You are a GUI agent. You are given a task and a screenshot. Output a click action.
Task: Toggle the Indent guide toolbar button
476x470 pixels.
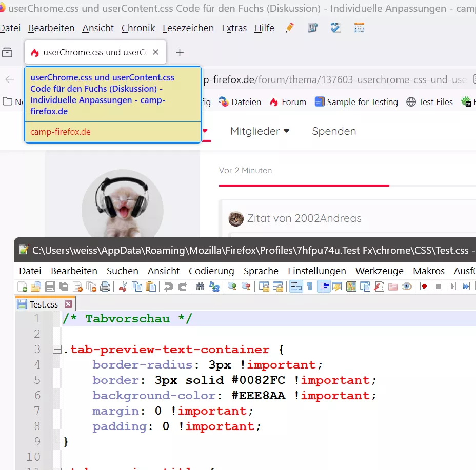point(324,287)
